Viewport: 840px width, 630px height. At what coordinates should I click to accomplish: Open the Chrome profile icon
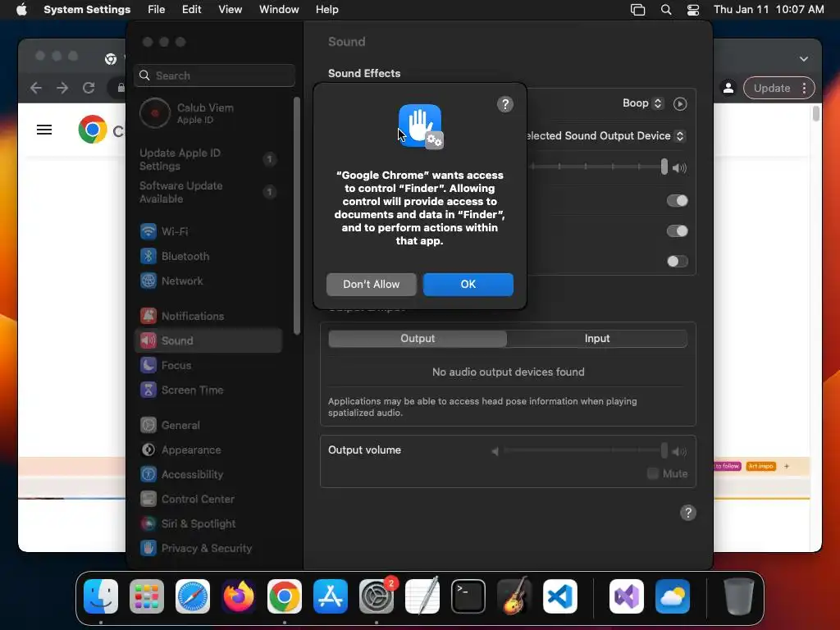coord(728,88)
